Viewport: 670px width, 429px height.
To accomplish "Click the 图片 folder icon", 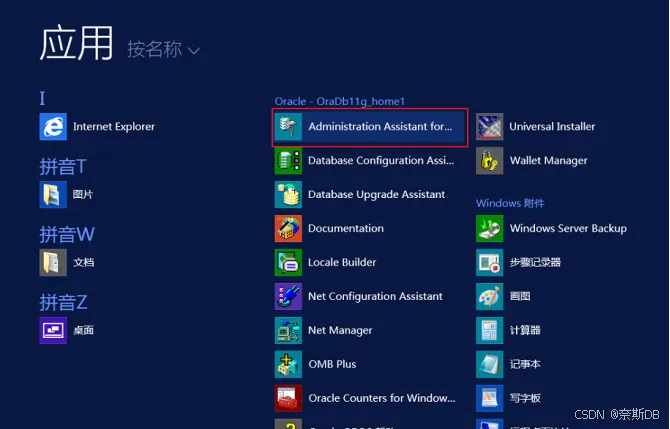I will click(x=53, y=194).
